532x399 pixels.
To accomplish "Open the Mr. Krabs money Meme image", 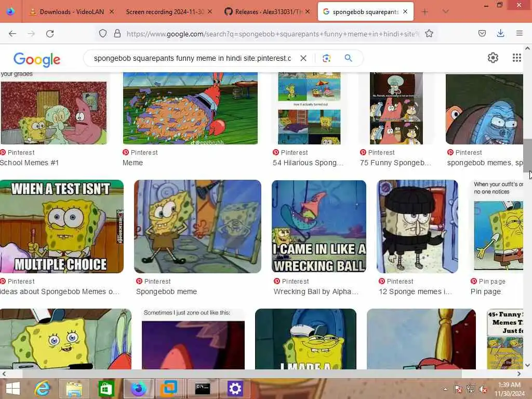I will pos(190,108).
